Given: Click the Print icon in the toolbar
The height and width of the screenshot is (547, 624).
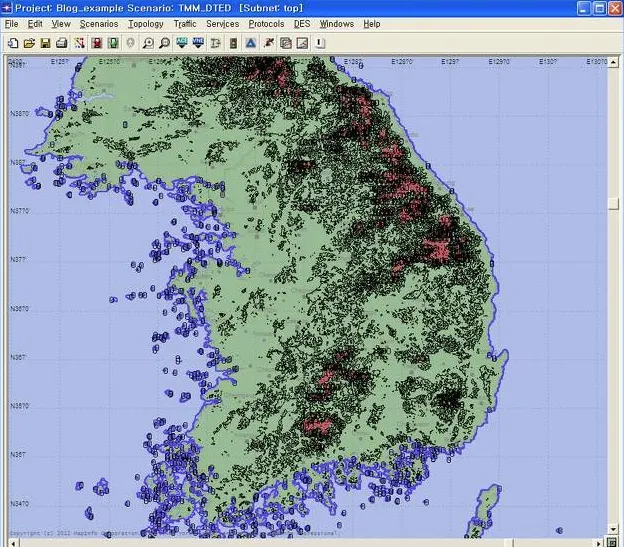Looking at the screenshot, I should pyautogui.click(x=62, y=43).
